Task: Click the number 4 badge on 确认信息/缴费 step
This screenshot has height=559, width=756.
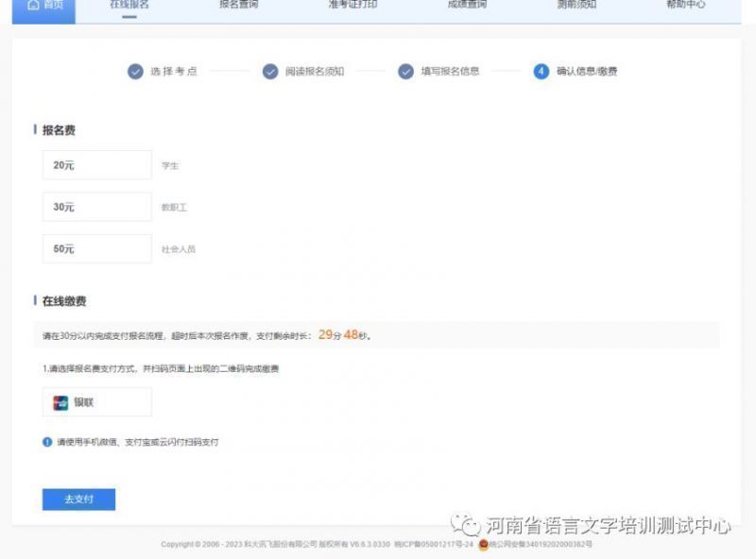Action: pyautogui.click(x=541, y=70)
